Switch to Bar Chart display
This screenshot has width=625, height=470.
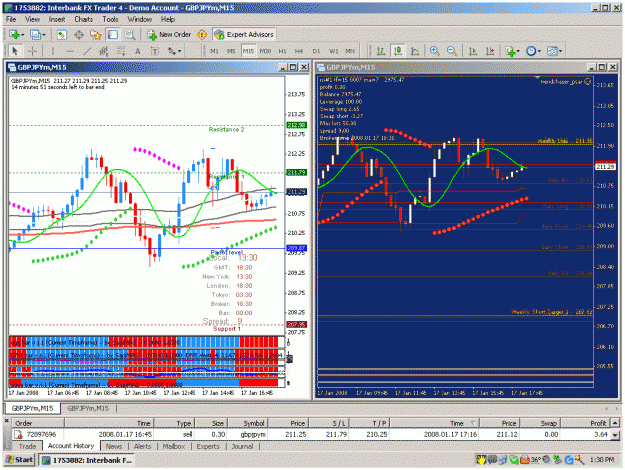pos(381,51)
